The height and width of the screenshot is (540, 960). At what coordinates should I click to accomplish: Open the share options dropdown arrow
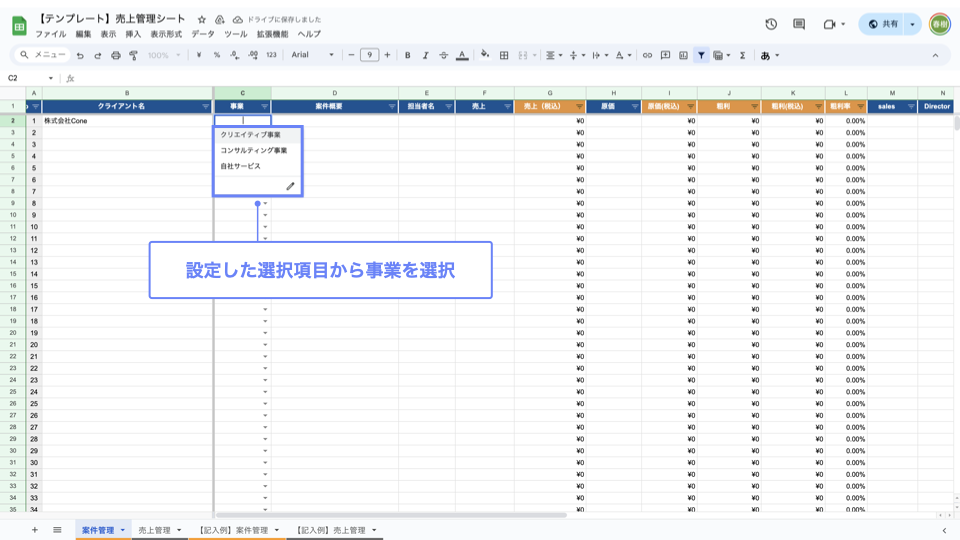(x=912, y=24)
